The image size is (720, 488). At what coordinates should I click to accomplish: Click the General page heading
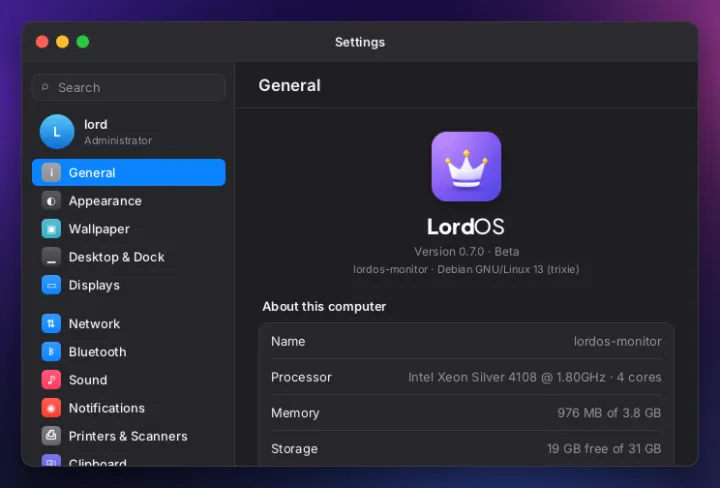tap(289, 85)
